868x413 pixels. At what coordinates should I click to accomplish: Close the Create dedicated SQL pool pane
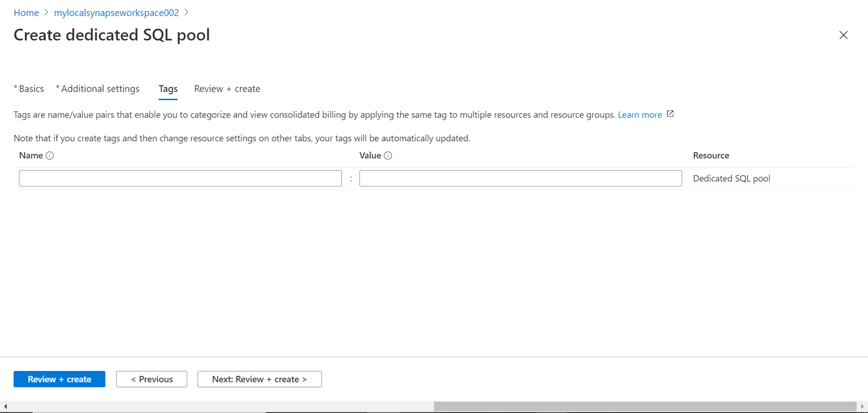pos(843,35)
